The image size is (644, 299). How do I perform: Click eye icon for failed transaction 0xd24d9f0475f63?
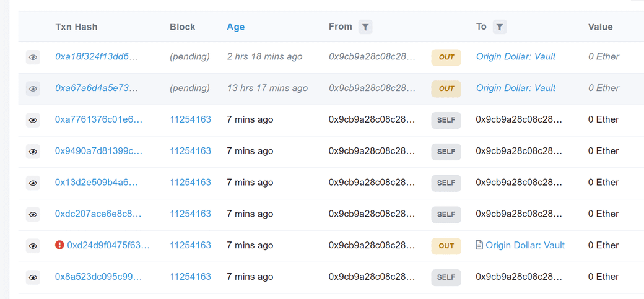(33, 246)
